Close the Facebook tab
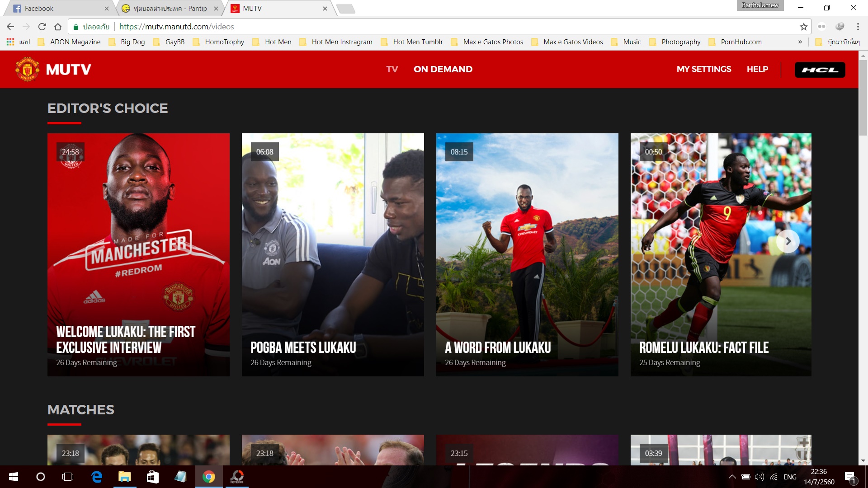868x488 pixels. [107, 9]
